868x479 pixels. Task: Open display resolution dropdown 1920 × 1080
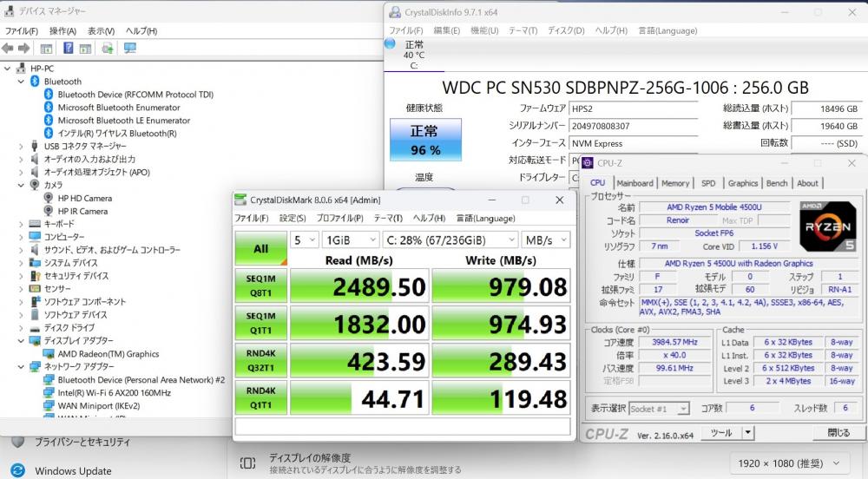pos(789,463)
